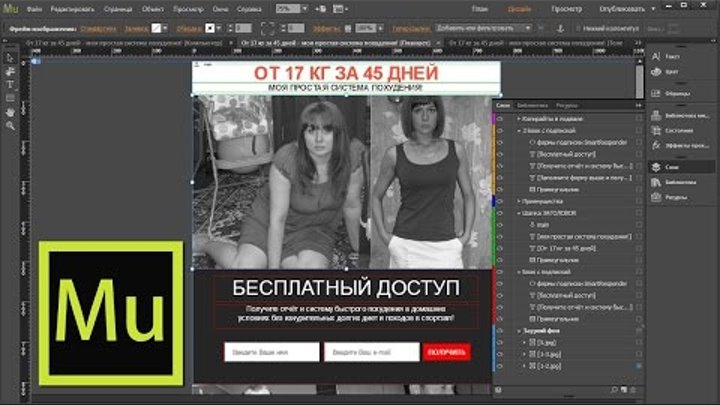The image size is (720, 405).
Task: Select the Selection arrow tool
Action: 10,58
